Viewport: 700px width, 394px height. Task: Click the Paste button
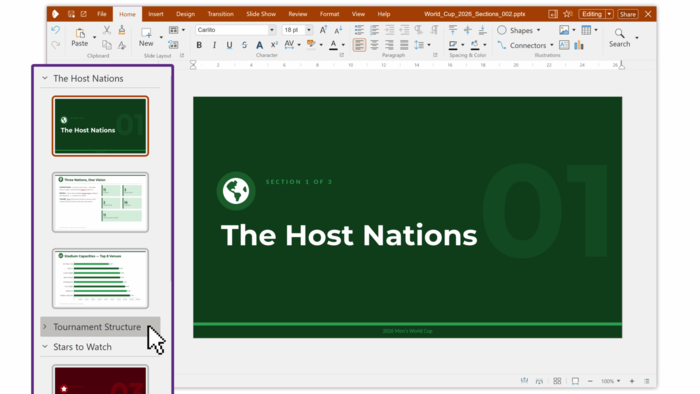tap(79, 37)
